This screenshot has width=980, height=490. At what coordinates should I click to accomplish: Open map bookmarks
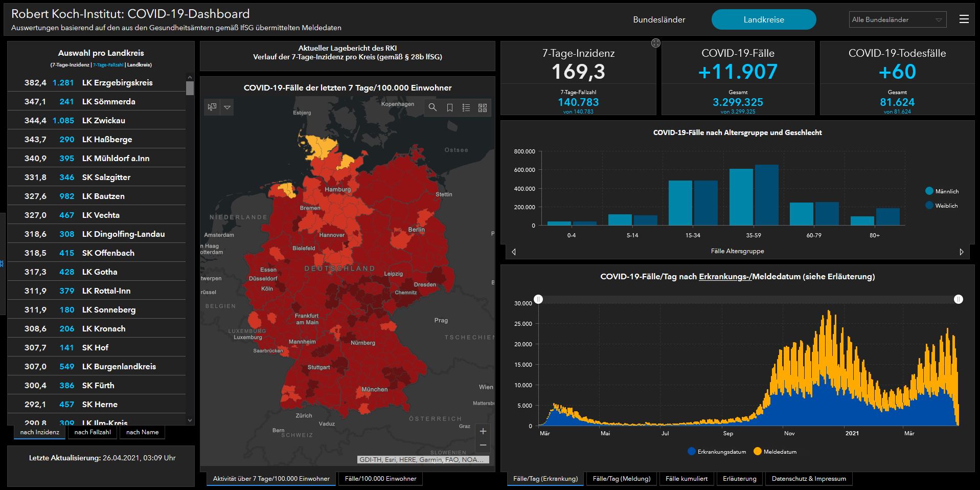coord(450,107)
